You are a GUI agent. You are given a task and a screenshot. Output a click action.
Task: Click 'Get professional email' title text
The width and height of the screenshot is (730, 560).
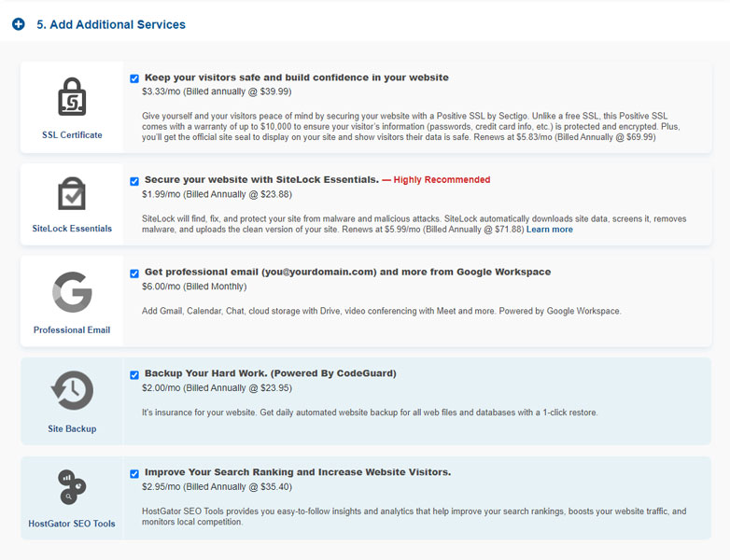point(348,272)
